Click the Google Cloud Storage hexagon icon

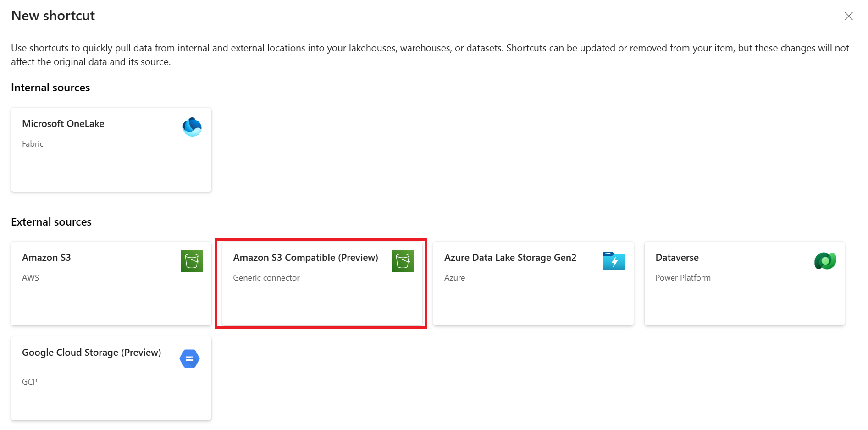(x=189, y=358)
